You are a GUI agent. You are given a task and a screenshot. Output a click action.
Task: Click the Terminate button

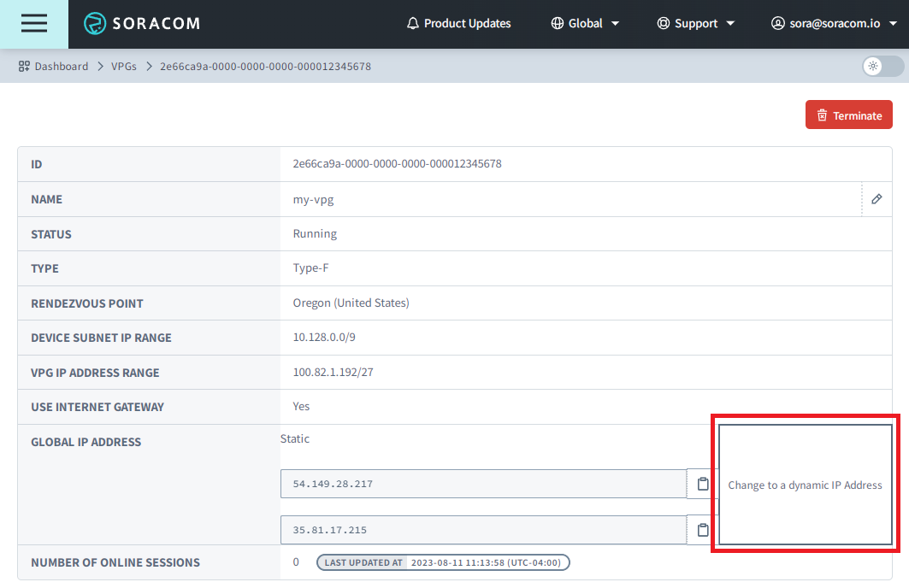[848, 114]
